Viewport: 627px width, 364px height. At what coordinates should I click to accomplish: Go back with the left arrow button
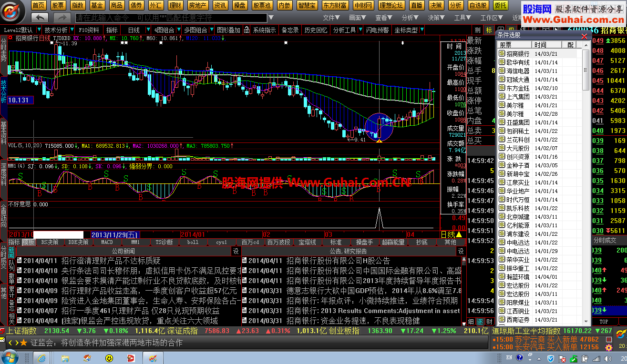coord(40,17)
